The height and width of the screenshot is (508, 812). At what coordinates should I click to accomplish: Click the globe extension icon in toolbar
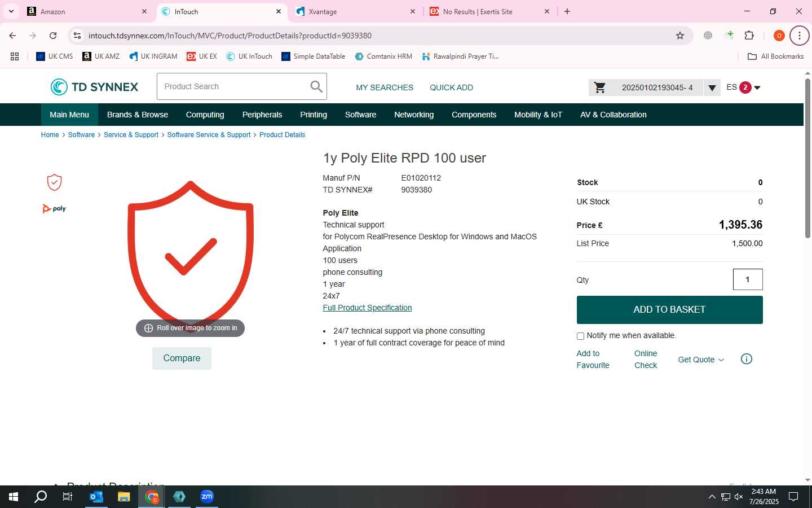click(x=708, y=36)
